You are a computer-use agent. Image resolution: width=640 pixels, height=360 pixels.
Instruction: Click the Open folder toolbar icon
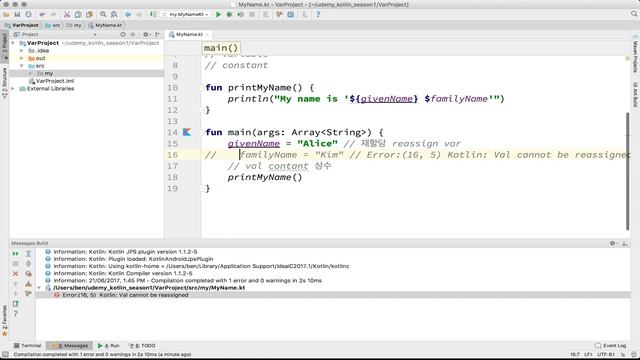[6, 14]
